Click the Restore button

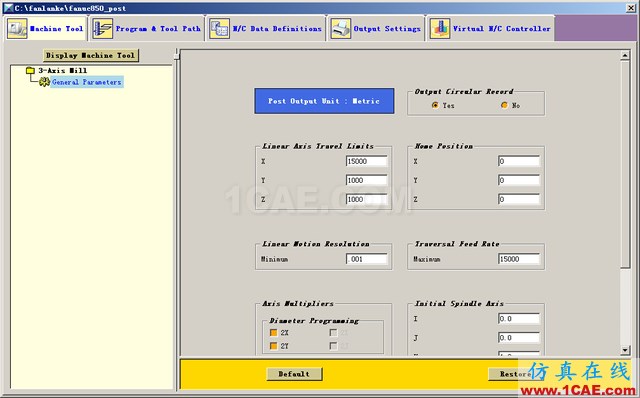(x=515, y=374)
